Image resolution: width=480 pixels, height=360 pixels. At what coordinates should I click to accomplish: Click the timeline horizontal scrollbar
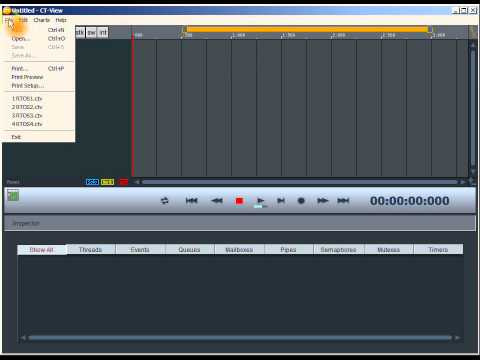pyautogui.click(x=300, y=182)
